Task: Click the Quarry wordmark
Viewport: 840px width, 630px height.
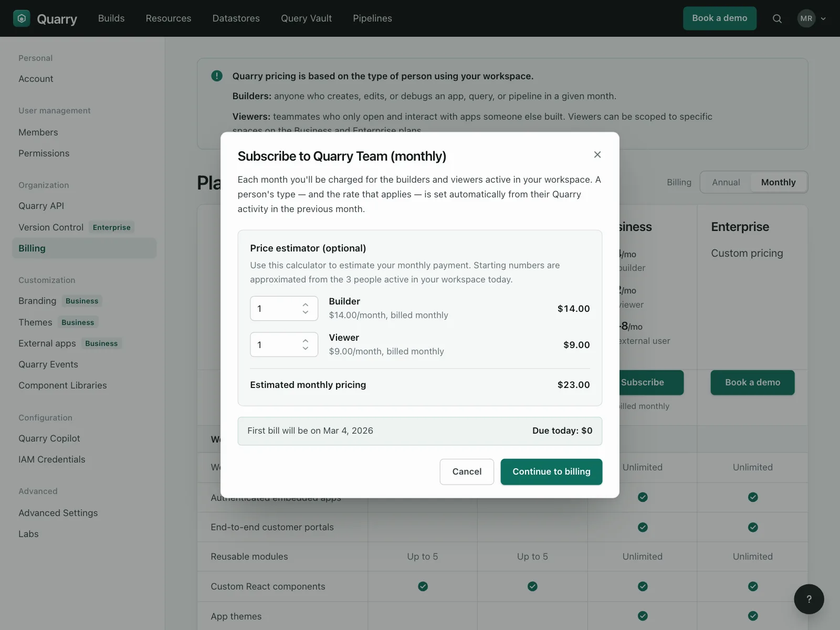Action: point(57,19)
